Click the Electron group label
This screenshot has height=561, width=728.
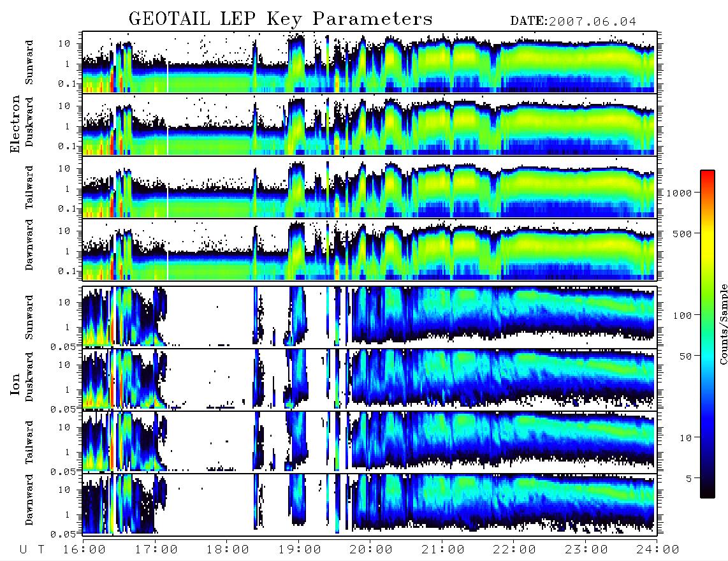(x=15, y=124)
